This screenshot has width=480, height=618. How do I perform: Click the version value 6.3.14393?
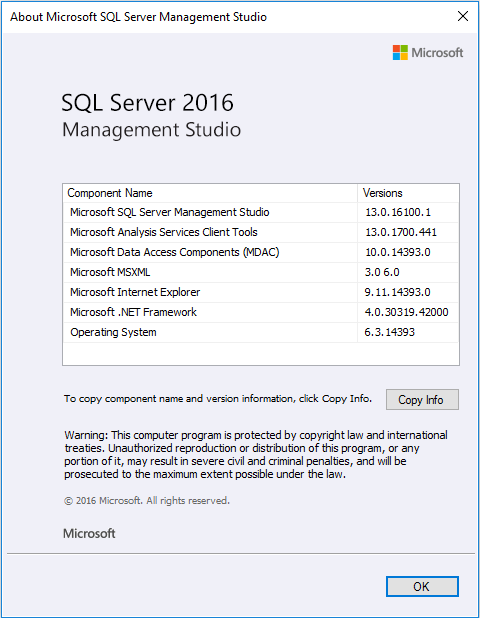(x=389, y=332)
